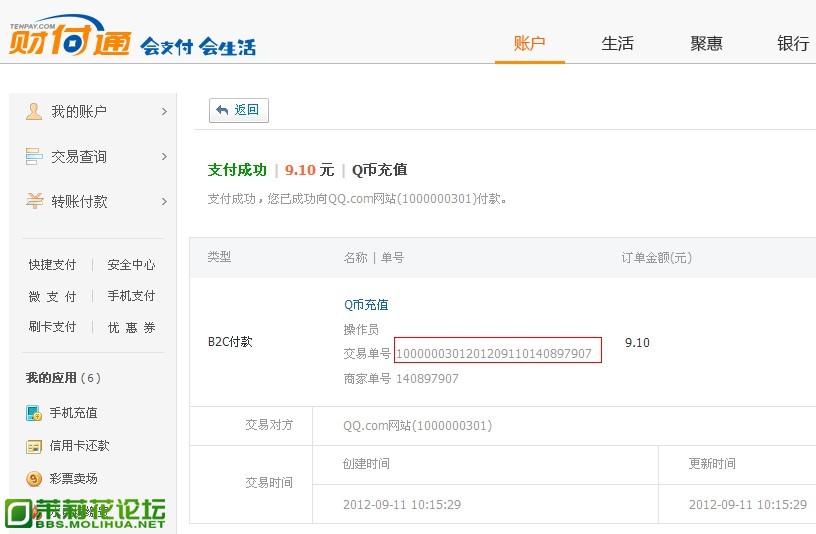816x534 pixels.
Task: Open the 快捷支付 link
Action: point(53,264)
